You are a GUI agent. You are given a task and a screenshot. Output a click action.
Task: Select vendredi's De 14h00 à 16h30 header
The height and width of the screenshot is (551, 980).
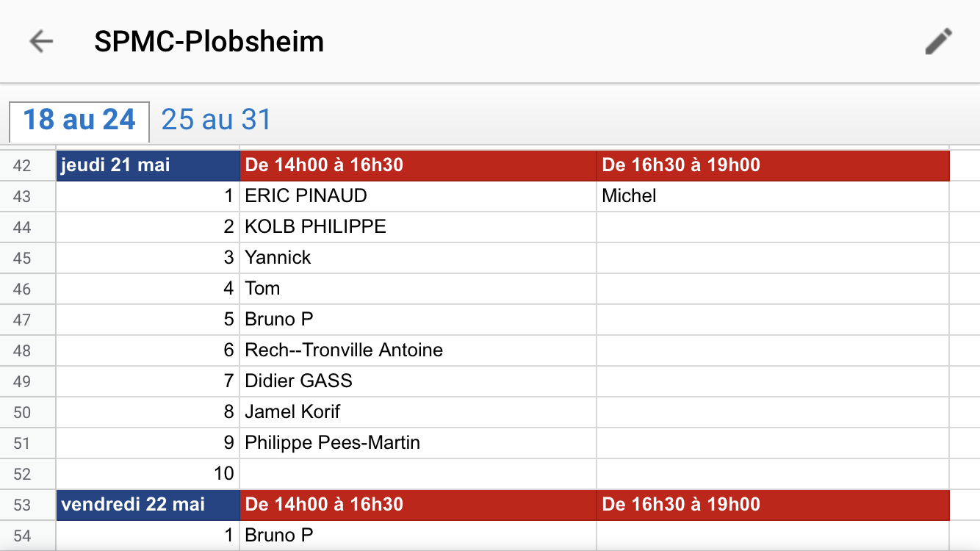tap(418, 505)
